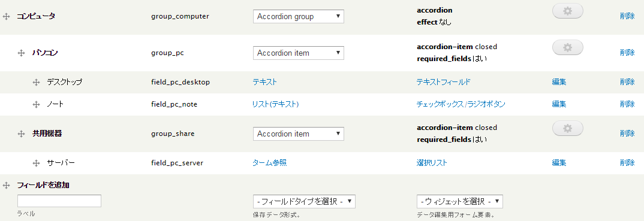Click drag handle beside サーバー row

point(36,163)
